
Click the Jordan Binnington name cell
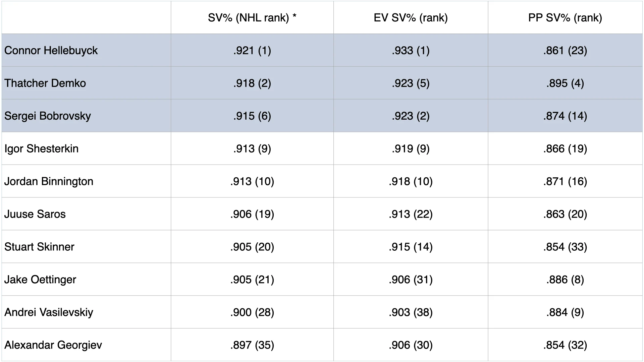(49, 181)
